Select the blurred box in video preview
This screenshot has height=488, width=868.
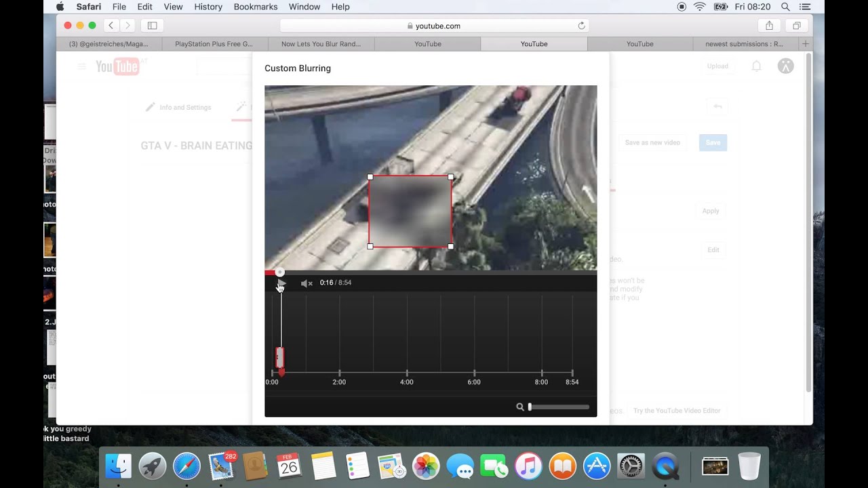[410, 211]
